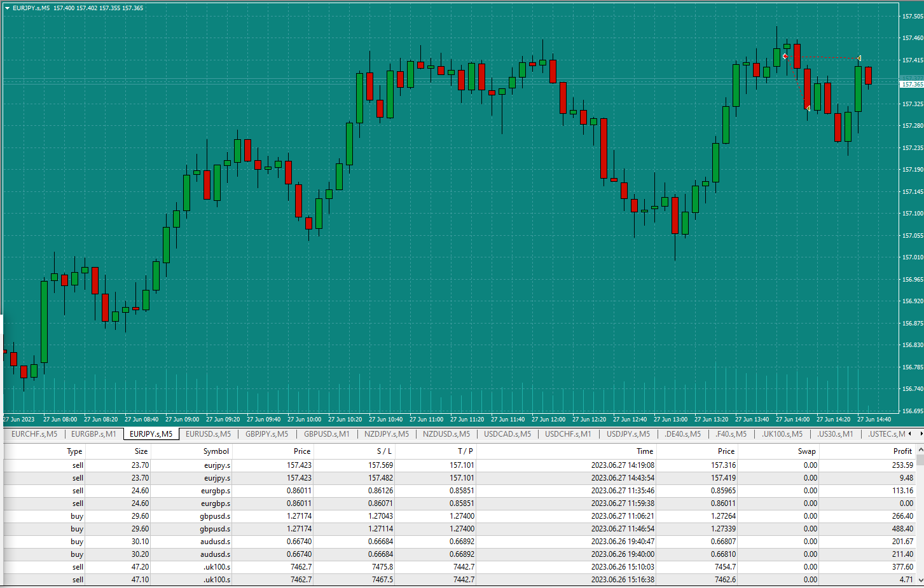Open the GBPUSD.s,M1 chart tab

326,434
